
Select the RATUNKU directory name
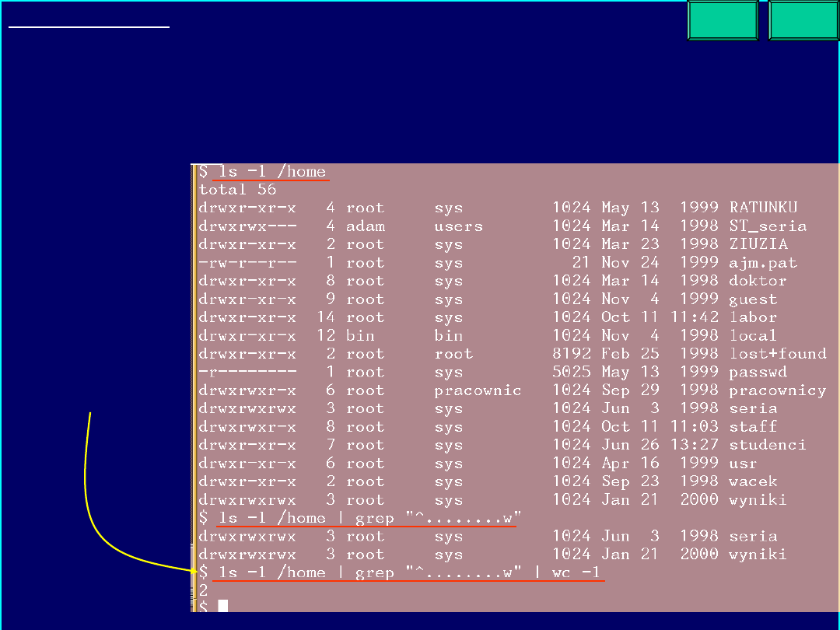coord(763,208)
